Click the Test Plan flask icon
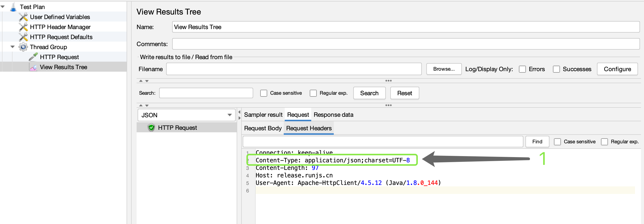 [13, 7]
